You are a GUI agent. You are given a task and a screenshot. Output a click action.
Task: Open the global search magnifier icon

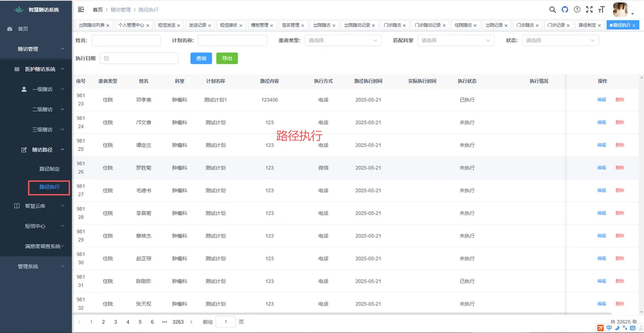point(552,9)
